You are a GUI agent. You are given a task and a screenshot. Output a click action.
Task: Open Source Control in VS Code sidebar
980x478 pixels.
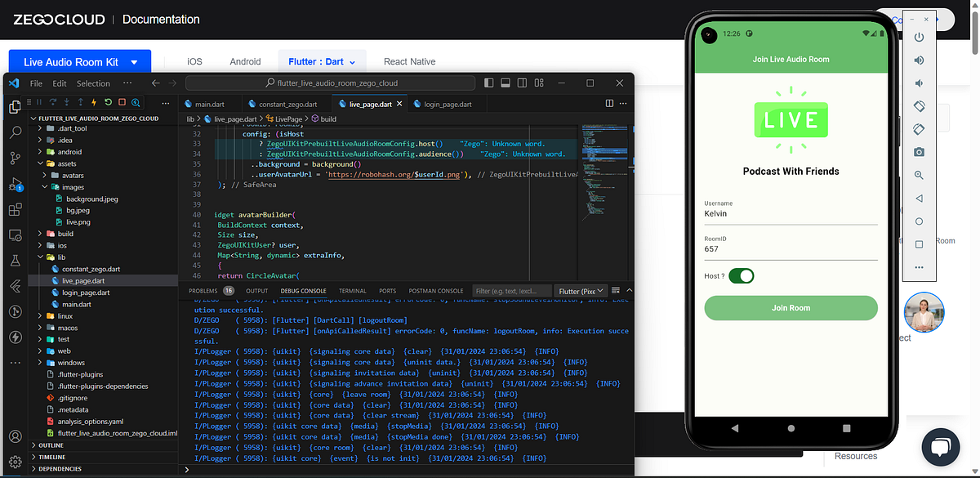pos(15,157)
